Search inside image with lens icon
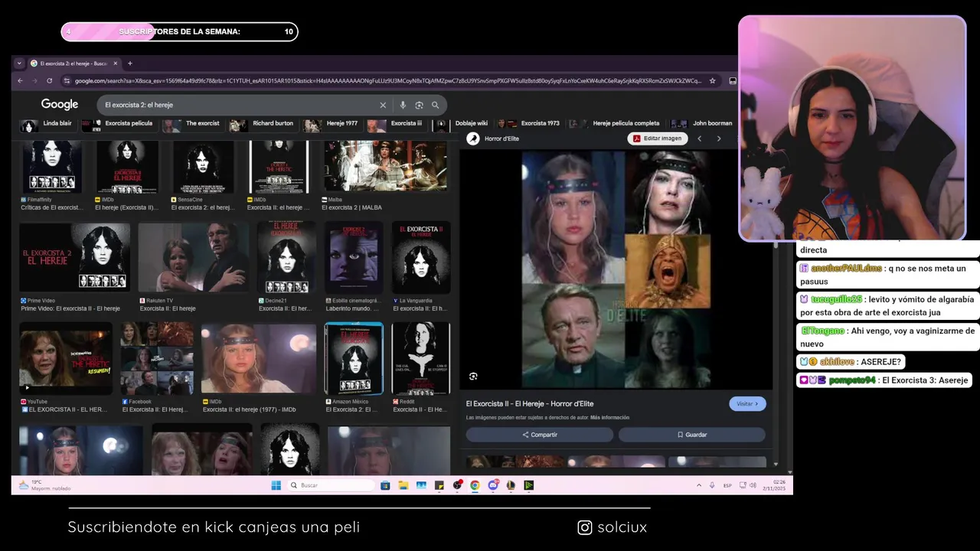Screen dimensions: 980x551 point(473,376)
